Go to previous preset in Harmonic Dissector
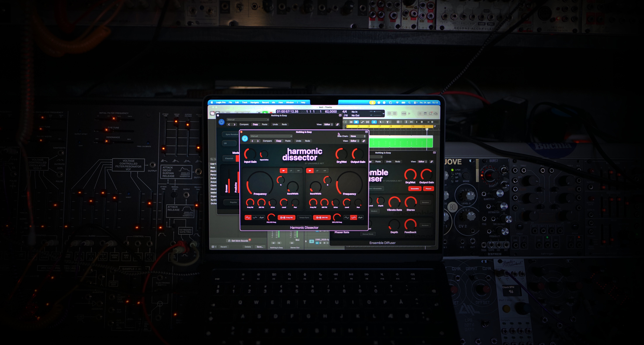644x345 pixels. [252, 141]
